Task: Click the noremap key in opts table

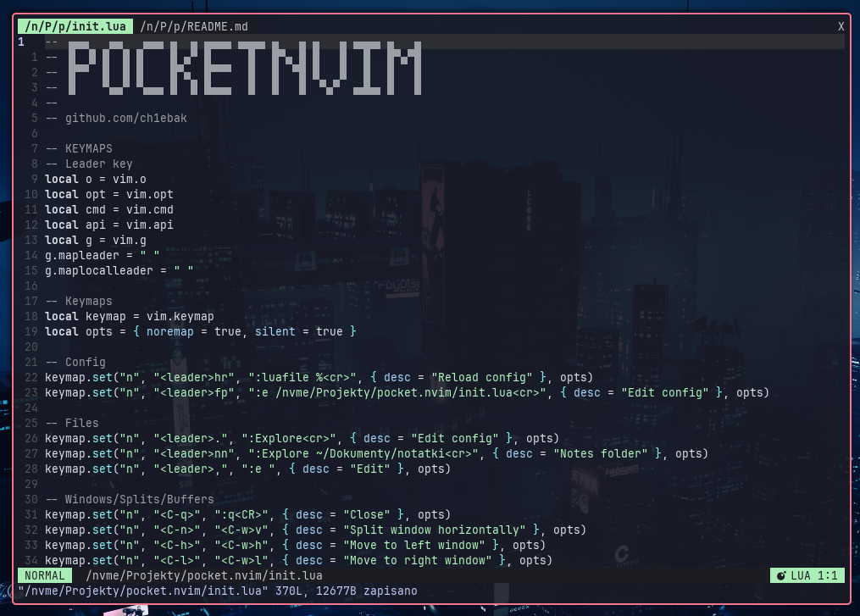Action: point(170,332)
